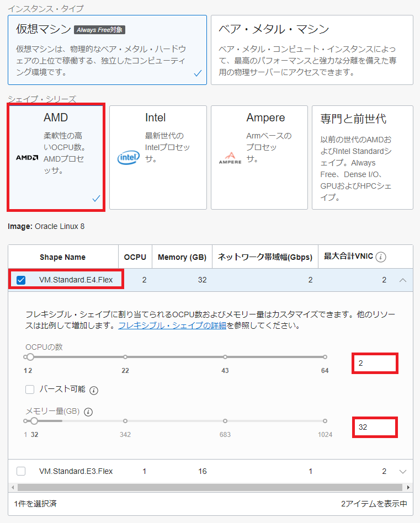Screen dimensions: 420x523
Task: Click the memory amount input field showing 32
Action: (375, 428)
